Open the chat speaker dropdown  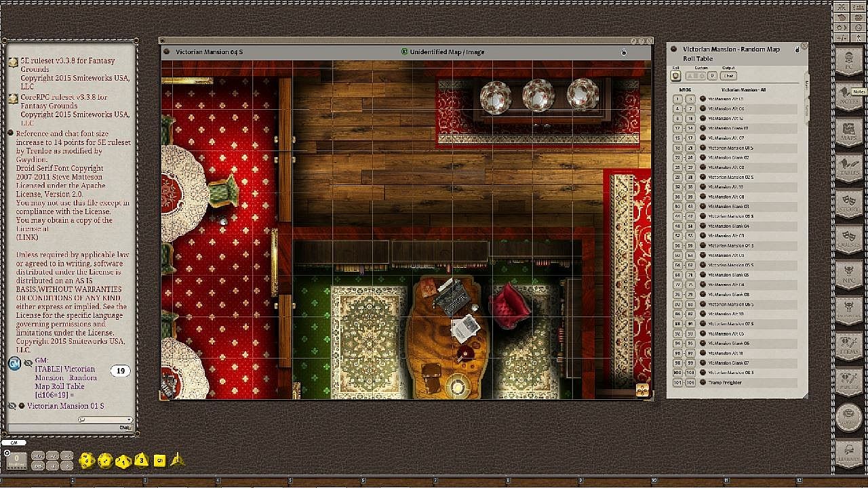click(105, 420)
